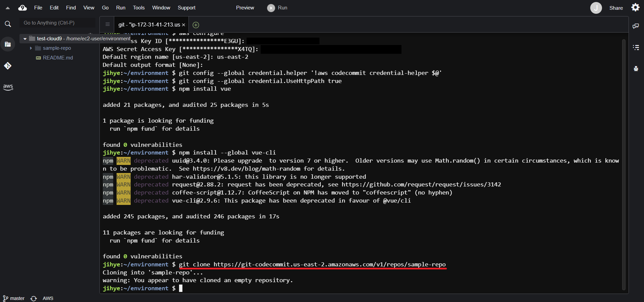Open the Environment file tree panel
Image resolution: width=644 pixels, height=302 pixels.
tap(8, 44)
